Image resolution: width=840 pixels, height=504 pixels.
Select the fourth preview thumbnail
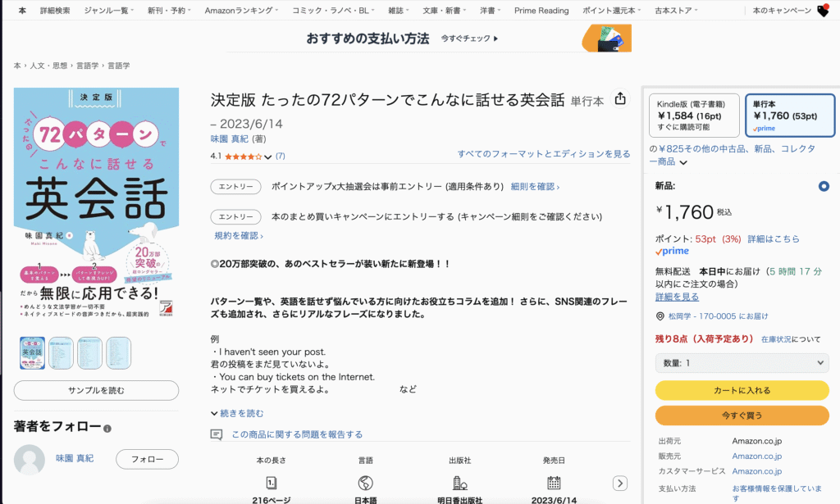(x=118, y=353)
